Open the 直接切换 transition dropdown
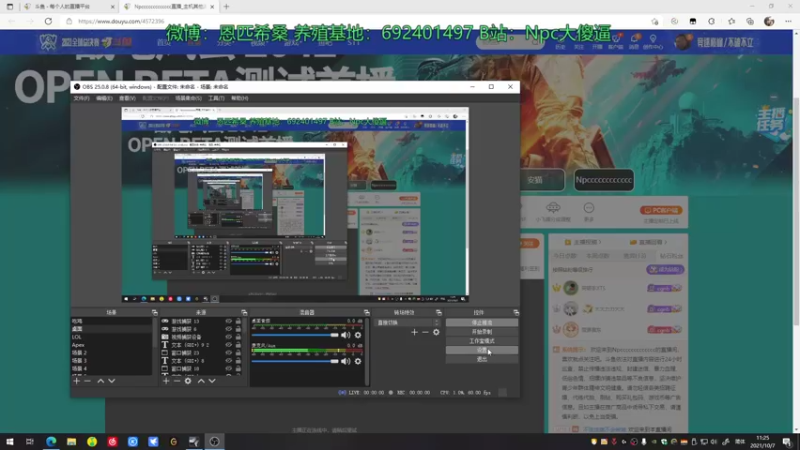The width and height of the screenshot is (800, 450). [407, 322]
